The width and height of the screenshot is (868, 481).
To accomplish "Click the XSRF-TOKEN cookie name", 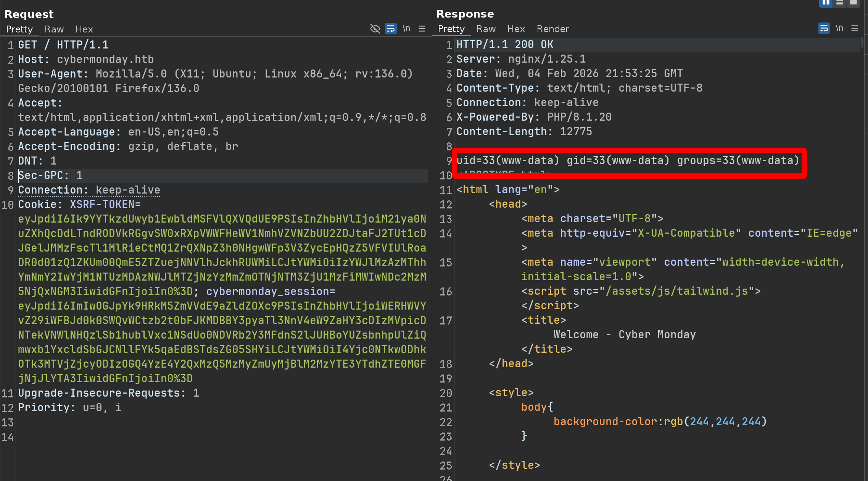I will pos(102,204).
